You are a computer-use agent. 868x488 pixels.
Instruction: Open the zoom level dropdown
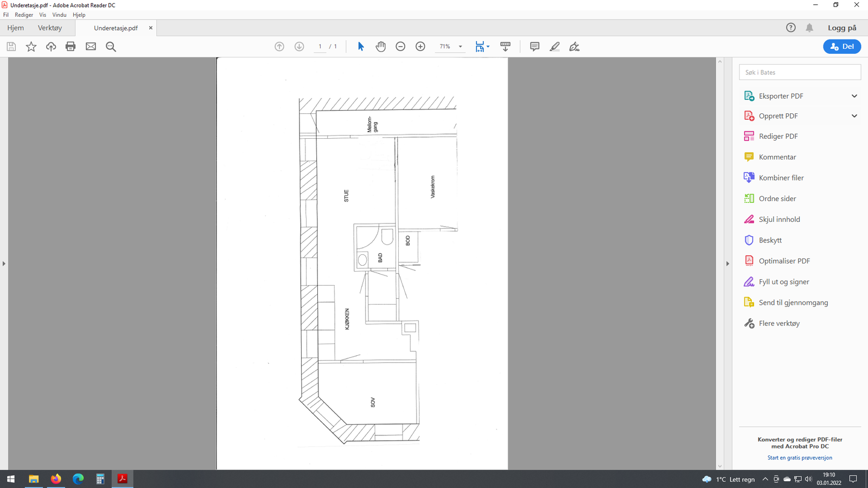tap(460, 47)
